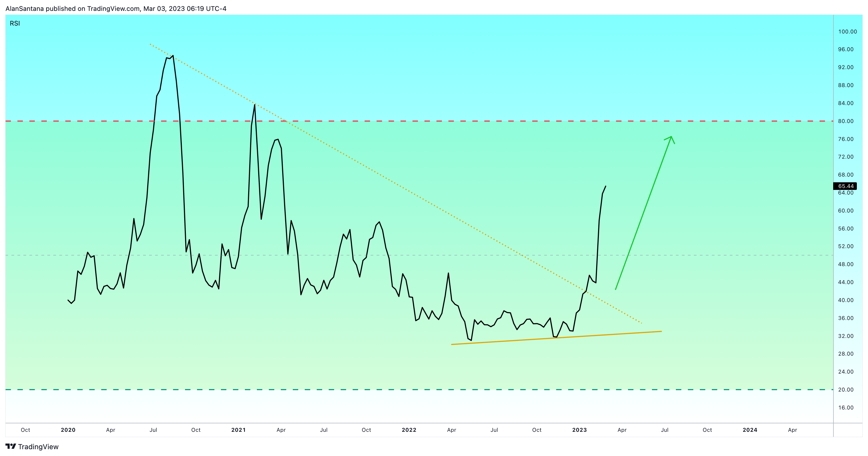Click the 72.00 price scale label
Image resolution: width=868 pixels, height=456 pixels.
pyautogui.click(x=846, y=157)
